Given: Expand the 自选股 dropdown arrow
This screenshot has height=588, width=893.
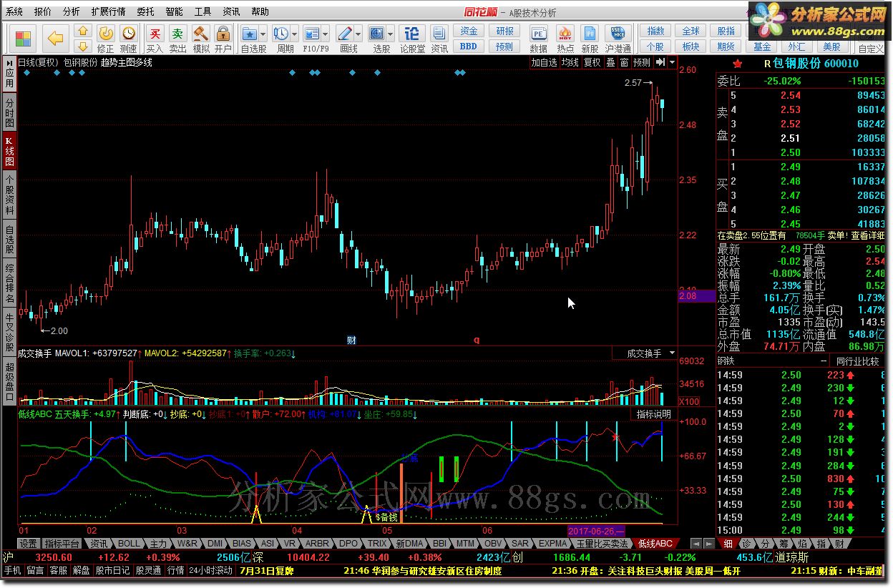Looking at the screenshot, I should pos(263,34).
